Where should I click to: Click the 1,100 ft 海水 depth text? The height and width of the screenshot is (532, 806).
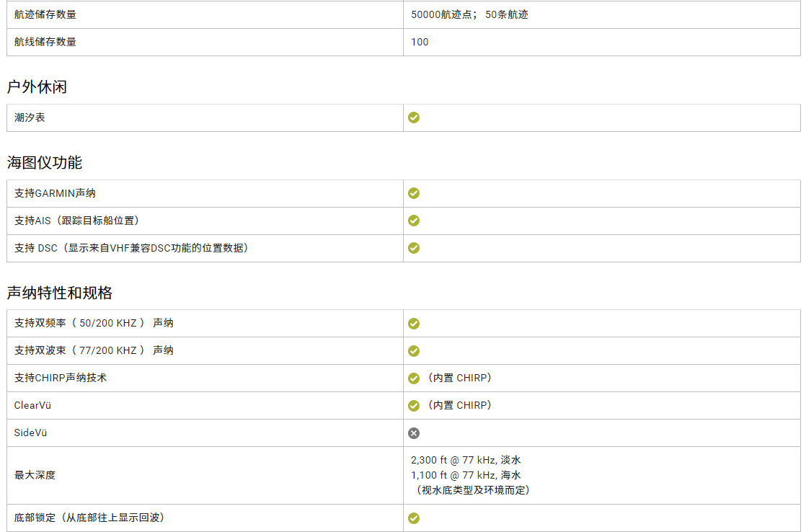[466, 475]
